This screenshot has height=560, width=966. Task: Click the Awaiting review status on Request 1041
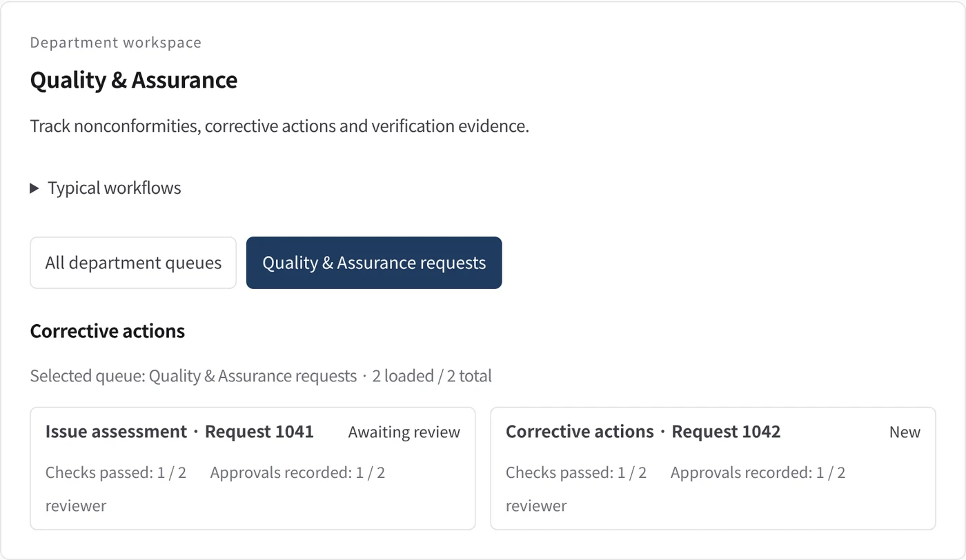click(x=404, y=432)
